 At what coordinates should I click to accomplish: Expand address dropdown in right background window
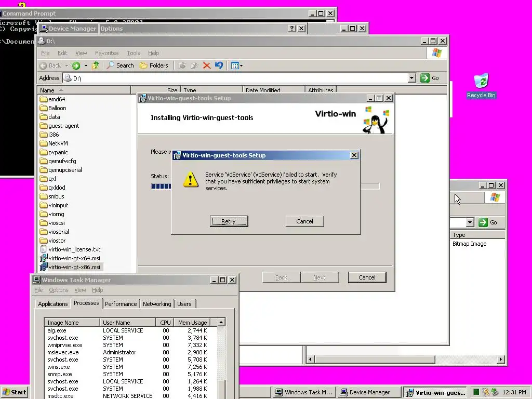(x=470, y=222)
